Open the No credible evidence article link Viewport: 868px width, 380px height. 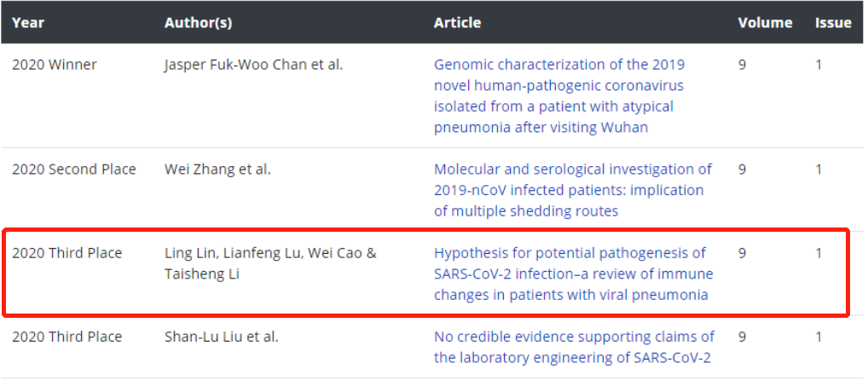[574, 347]
